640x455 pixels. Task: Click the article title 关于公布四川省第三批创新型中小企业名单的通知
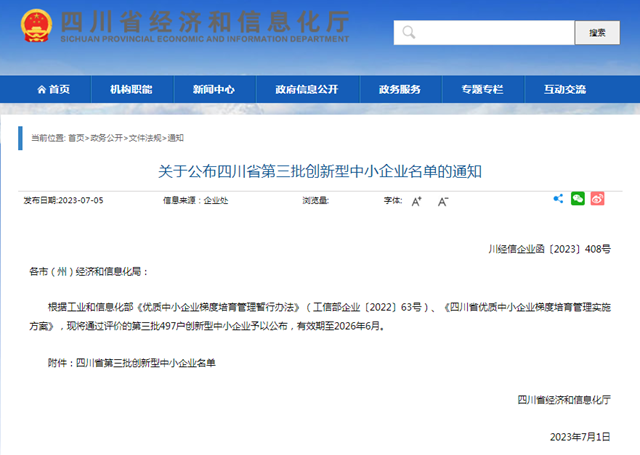320,171
